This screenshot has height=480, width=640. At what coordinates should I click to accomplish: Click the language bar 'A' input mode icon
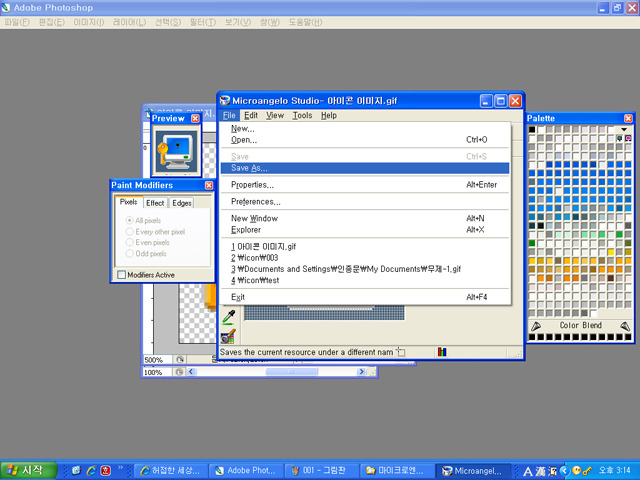pyautogui.click(x=528, y=471)
